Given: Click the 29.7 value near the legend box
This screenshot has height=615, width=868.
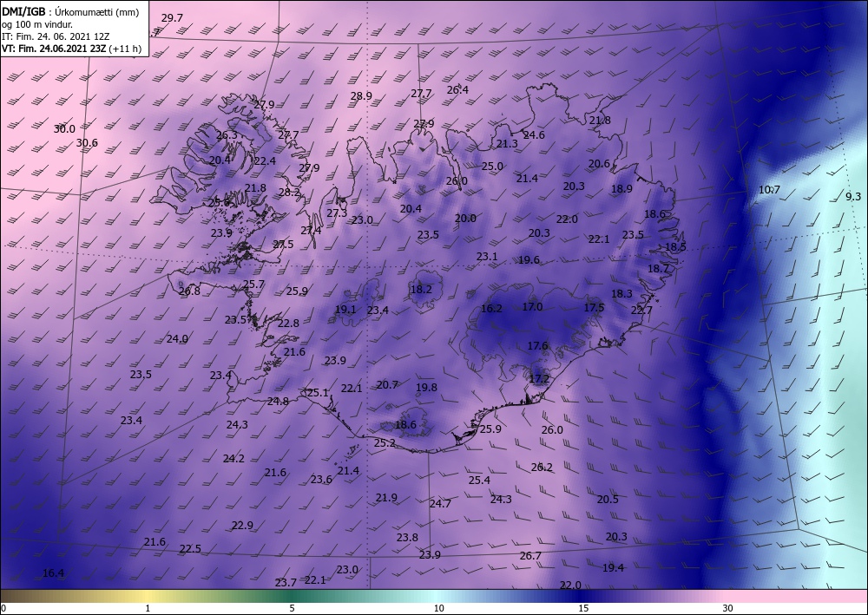Looking at the screenshot, I should coord(172,18).
